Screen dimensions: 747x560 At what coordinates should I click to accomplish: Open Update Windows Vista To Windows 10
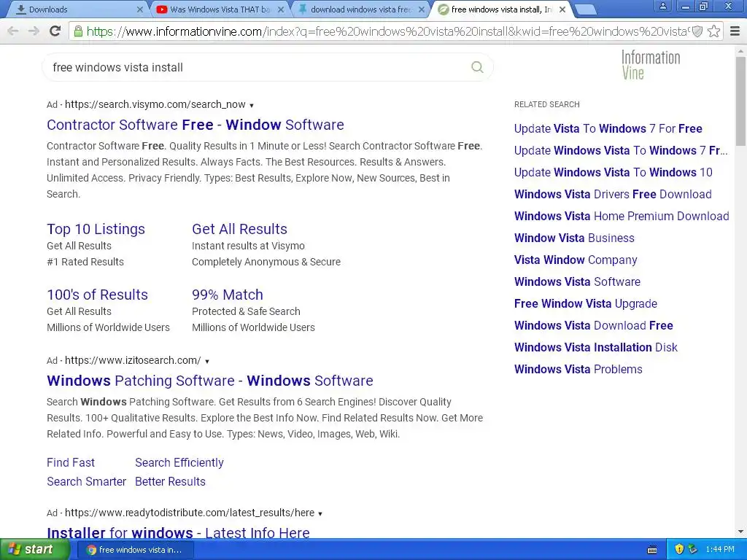click(613, 172)
